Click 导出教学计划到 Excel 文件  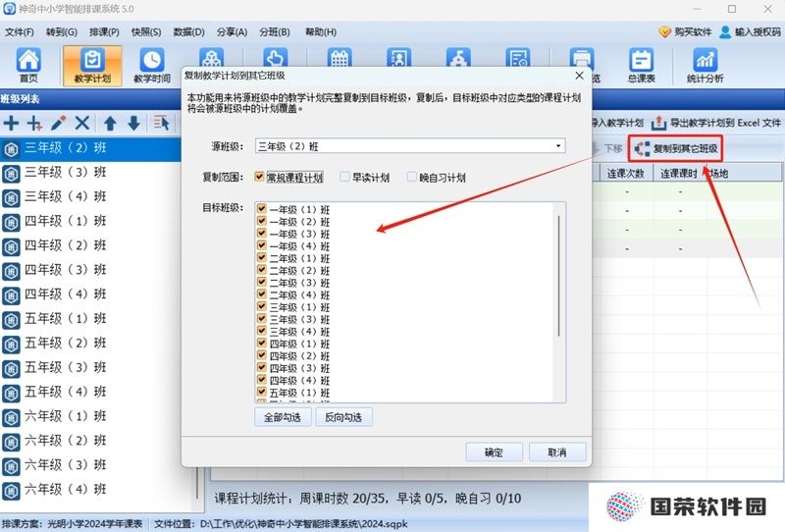point(716,123)
